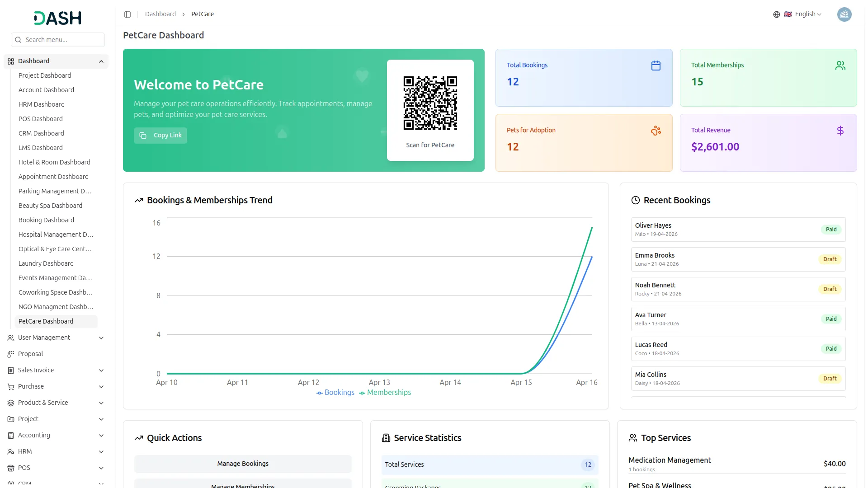
Task: Click the Proposal icon in sidebar
Action: point(11,354)
